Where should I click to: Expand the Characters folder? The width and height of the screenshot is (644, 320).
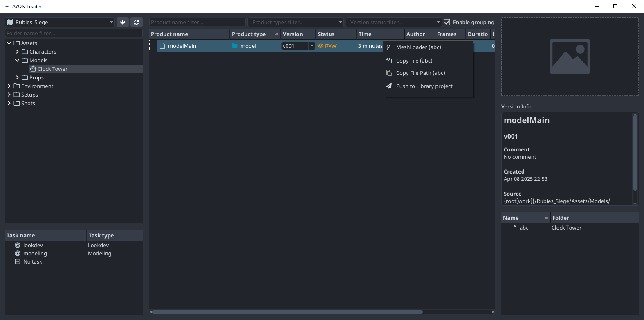point(17,52)
